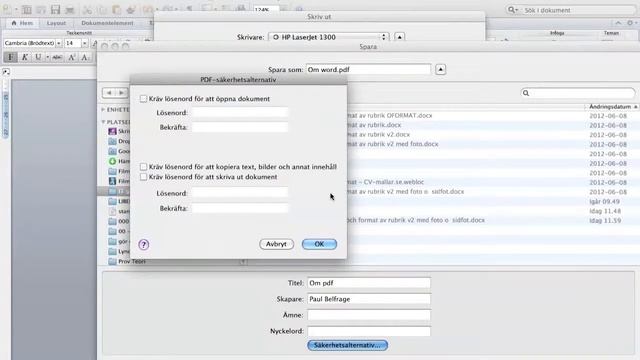This screenshot has height=360, width=640.
Task: Open the help button in PDF security dialog
Action: [144, 244]
